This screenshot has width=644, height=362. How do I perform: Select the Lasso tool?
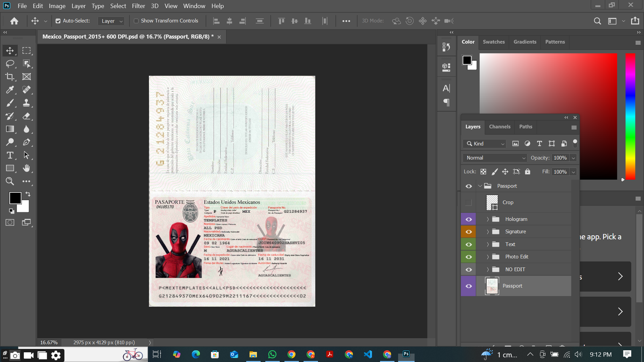point(10,64)
